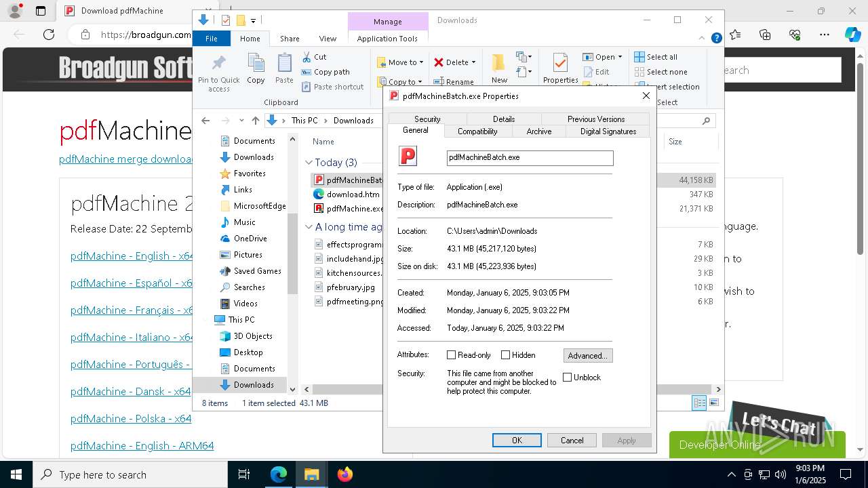
Task: Switch to Details tab
Action: pos(504,119)
